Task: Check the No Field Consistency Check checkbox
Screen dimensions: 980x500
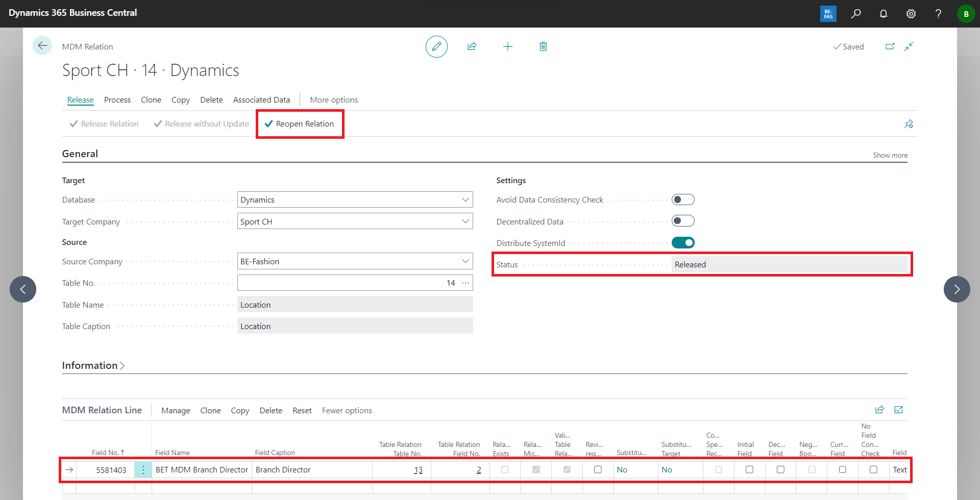Action: (x=873, y=469)
